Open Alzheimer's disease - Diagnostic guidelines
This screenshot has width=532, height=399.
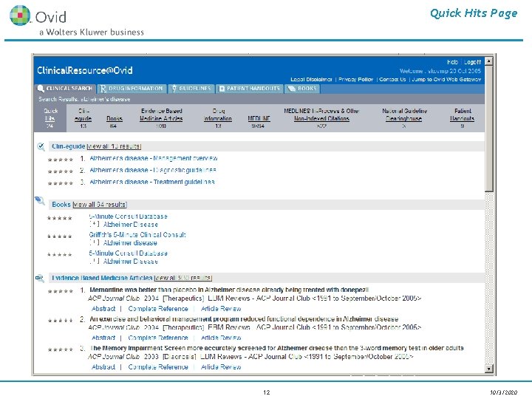(153, 171)
